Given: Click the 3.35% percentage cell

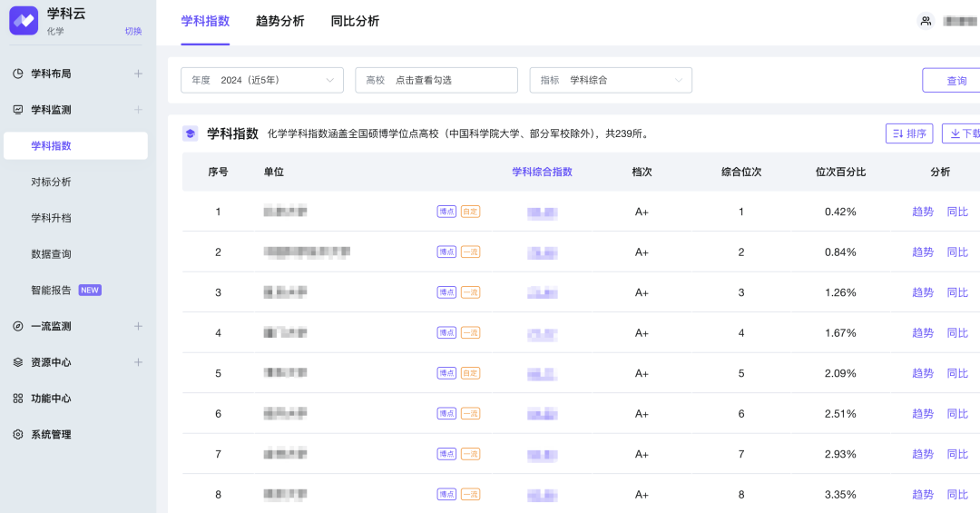Looking at the screenshot, I should click(840, 494).
